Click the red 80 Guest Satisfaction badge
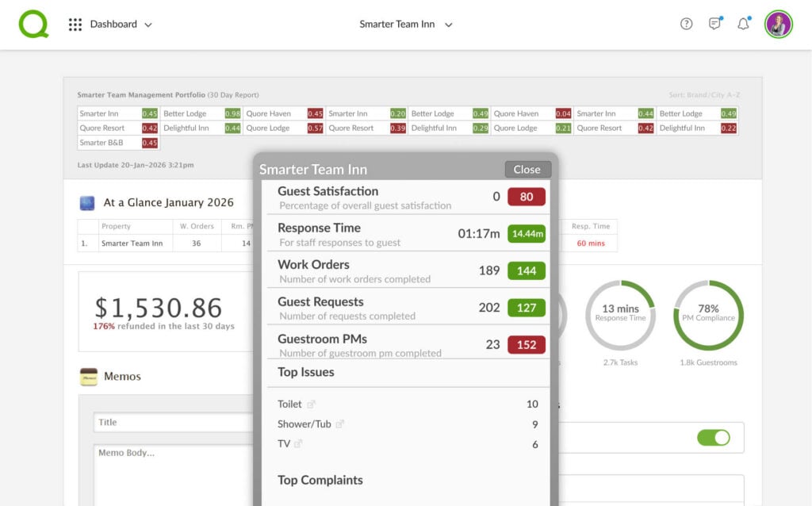Image resolution: width=812 pixels, height=506 pixels. click(x=527, y=197)
